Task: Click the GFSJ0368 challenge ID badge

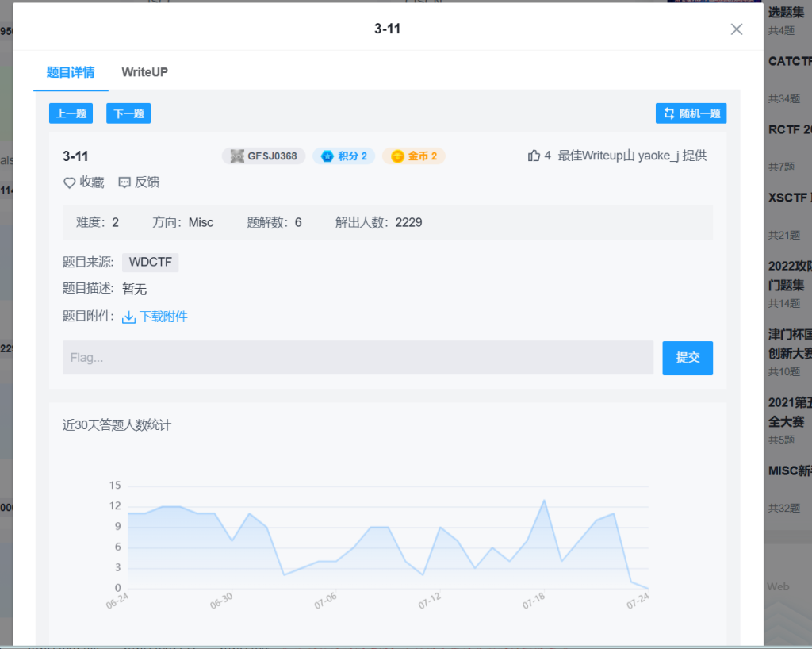Action: [263, 156]
